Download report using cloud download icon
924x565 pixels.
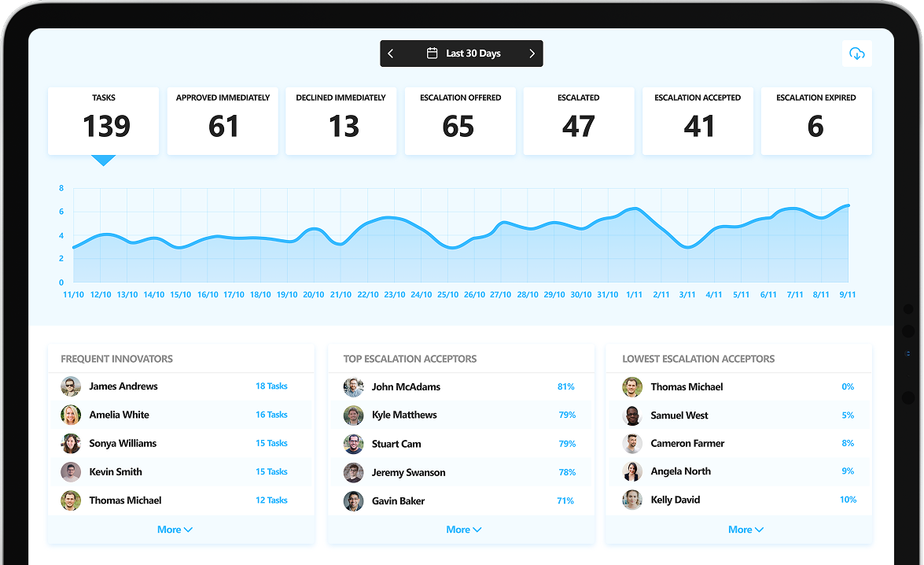857,54
